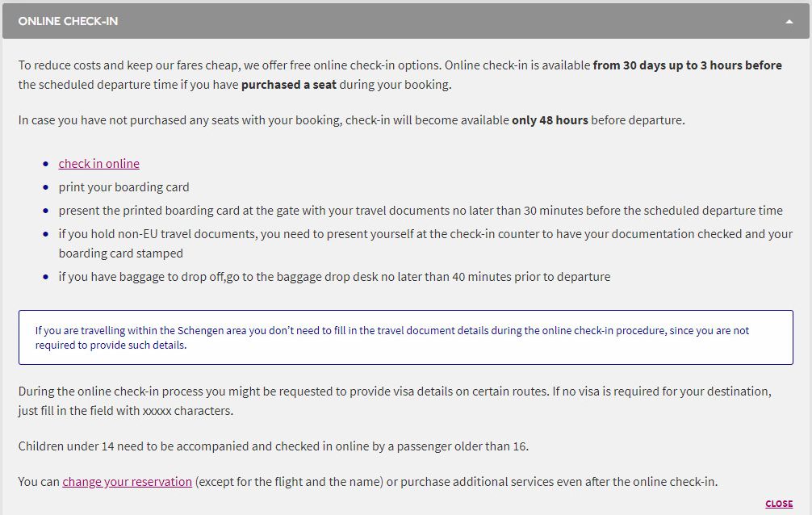
Task: Click the 'Children under 14' paragraph
Action: pyautogui.click(x=273, y=446)
